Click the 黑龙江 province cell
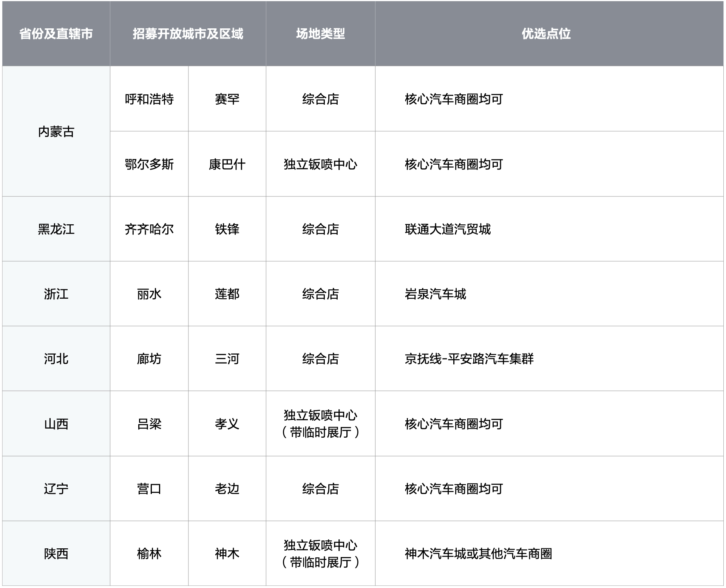The height and width of the screenshot is (588, 726). (56, 229)
